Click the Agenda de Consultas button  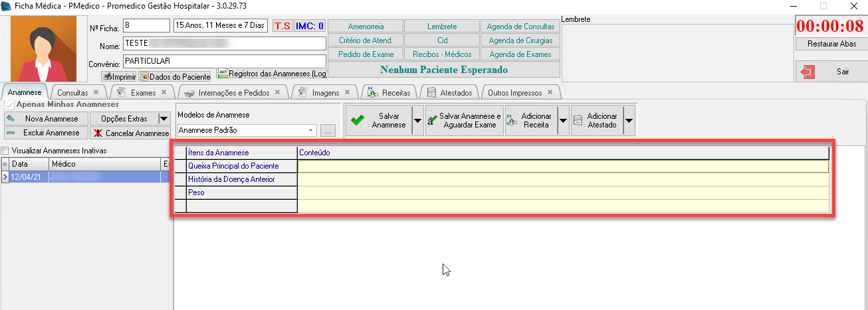[x=520, y=27]
